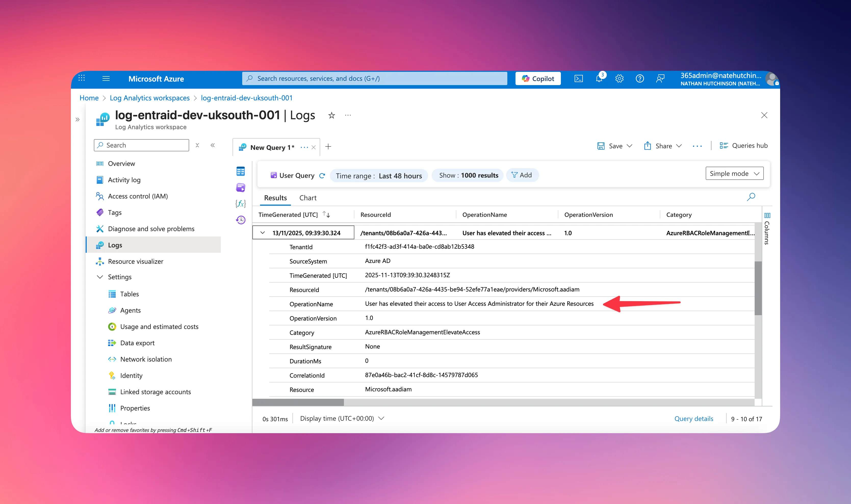Open the Azure app launcher grid

pyautogui.click(x=82, y=78)
